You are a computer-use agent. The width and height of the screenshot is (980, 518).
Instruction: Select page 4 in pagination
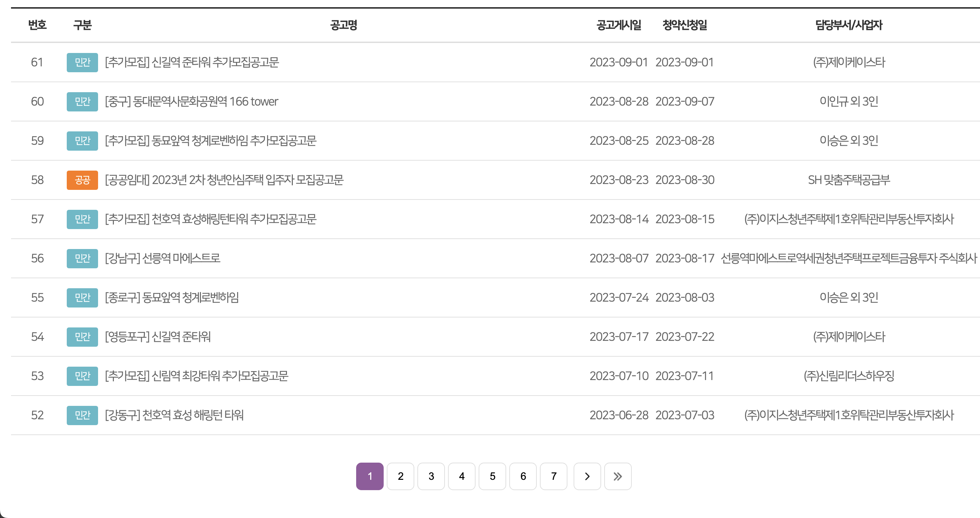(461, 476)
